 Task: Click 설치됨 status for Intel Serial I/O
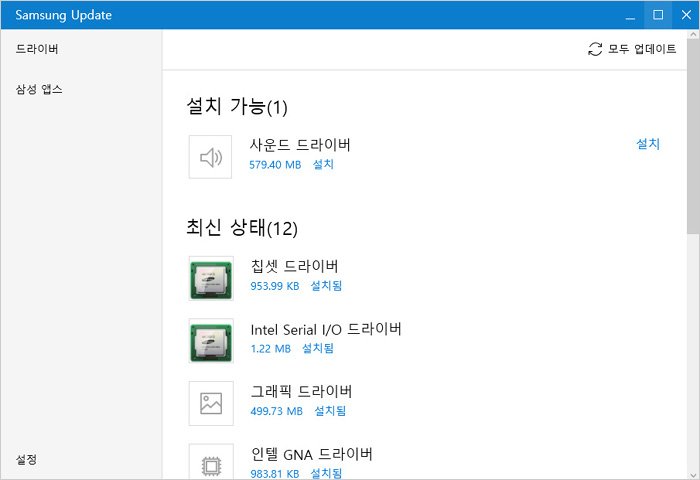pyautogui.click(x=318, y=348)
